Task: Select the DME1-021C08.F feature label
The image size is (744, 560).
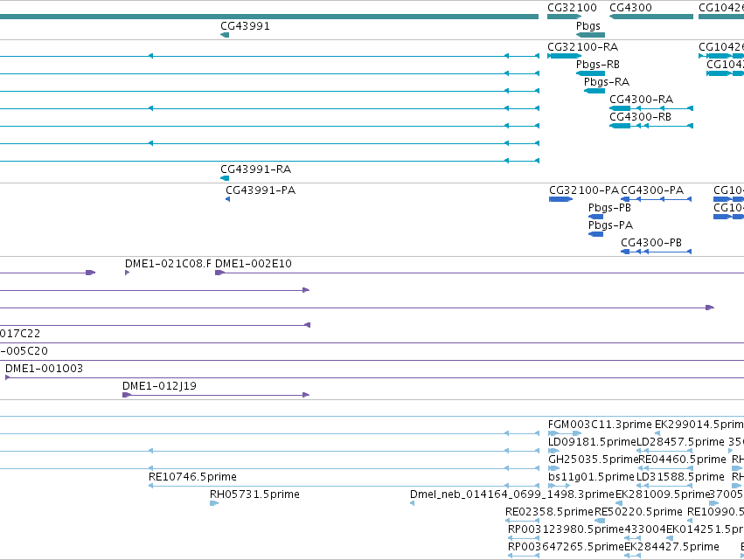Action: pos(168,264)
